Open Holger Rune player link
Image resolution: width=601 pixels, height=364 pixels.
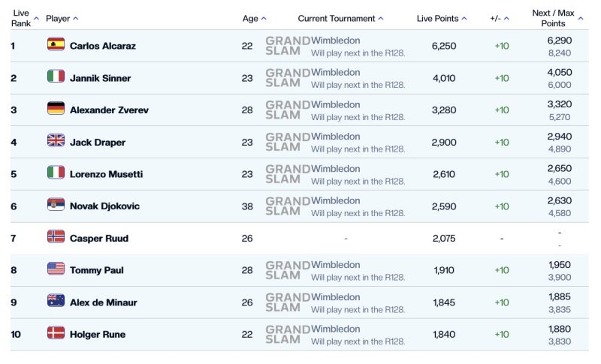[x=97, y=334]
